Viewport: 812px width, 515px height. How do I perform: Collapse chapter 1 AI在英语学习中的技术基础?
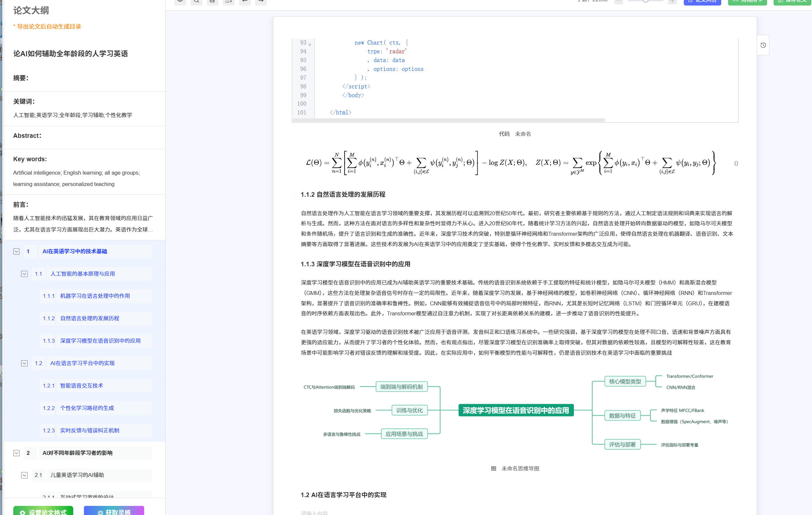pyautogui.click(x=17, y=251)
